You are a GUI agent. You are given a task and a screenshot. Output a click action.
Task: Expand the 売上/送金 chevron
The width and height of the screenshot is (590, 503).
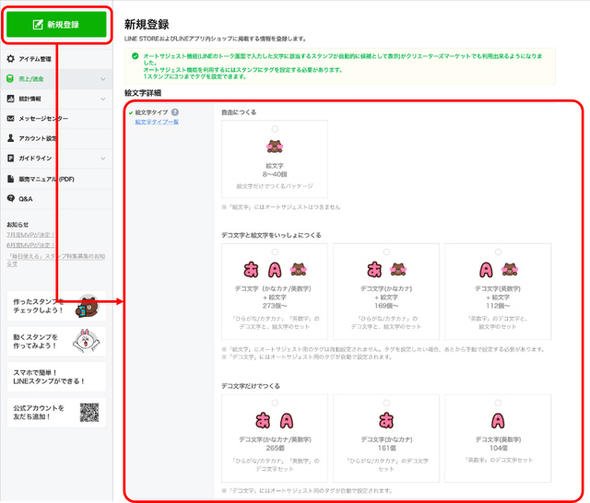coord(103,79)
